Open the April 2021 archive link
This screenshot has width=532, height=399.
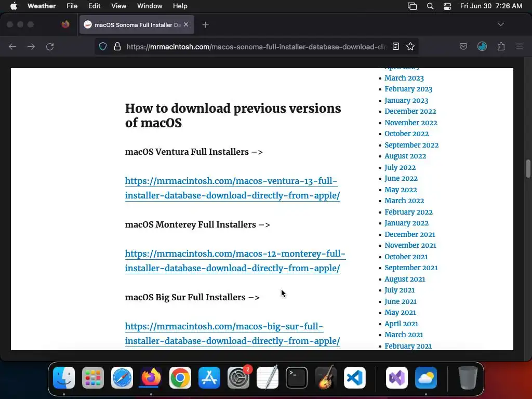pyautogui.click(x=402, y=324)
